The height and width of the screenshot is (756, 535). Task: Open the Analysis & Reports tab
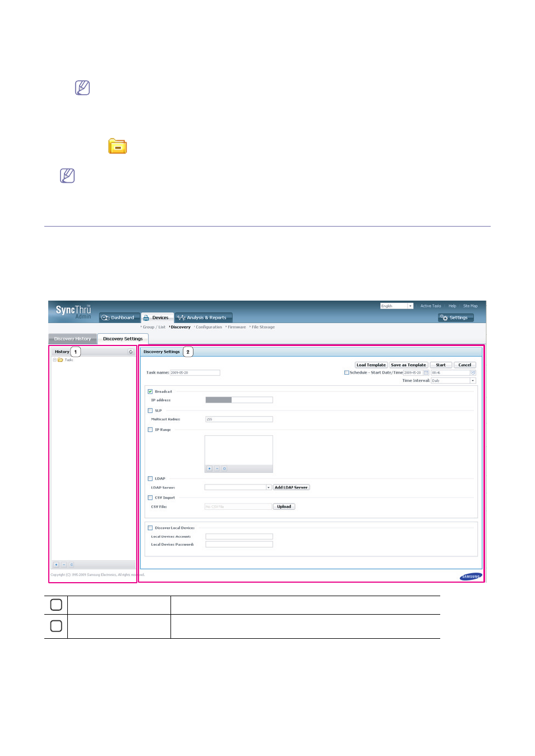click(x=204, y=317)
